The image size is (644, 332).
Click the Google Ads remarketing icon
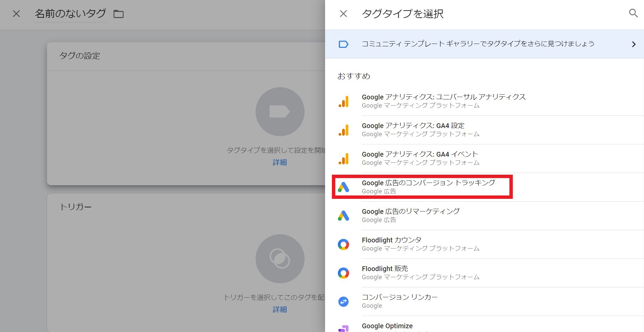343,216
